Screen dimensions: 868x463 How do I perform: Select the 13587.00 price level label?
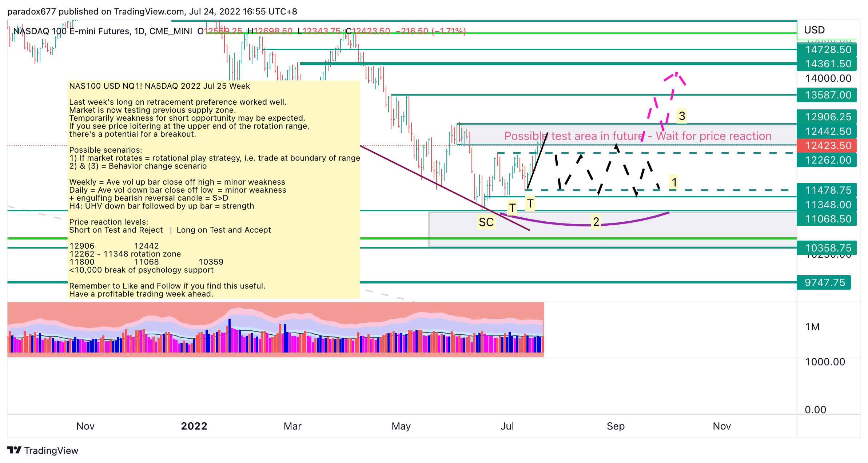[x=827, y=95]
